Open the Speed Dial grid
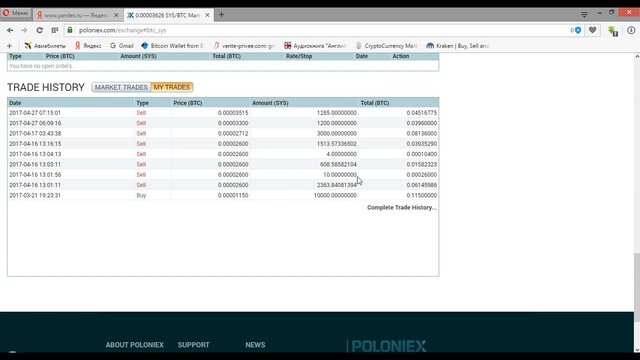 [x=55, y=30]
